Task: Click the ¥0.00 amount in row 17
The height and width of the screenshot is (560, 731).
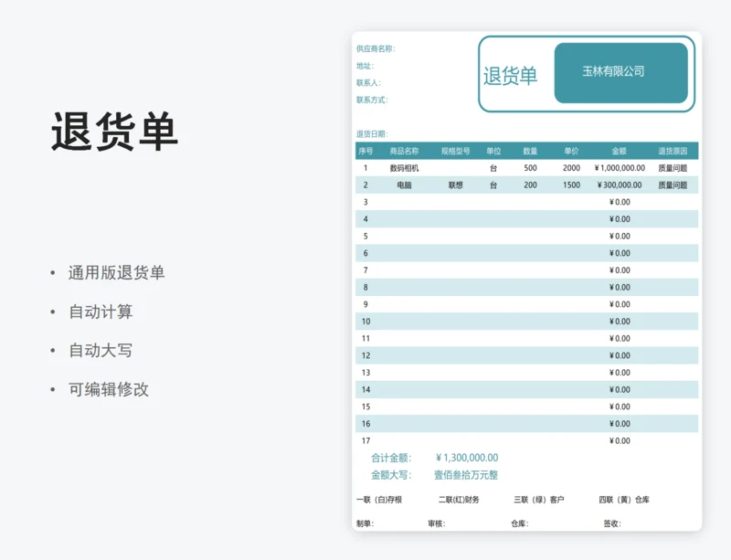Action: pyautogui.click(x=620, y=440)
